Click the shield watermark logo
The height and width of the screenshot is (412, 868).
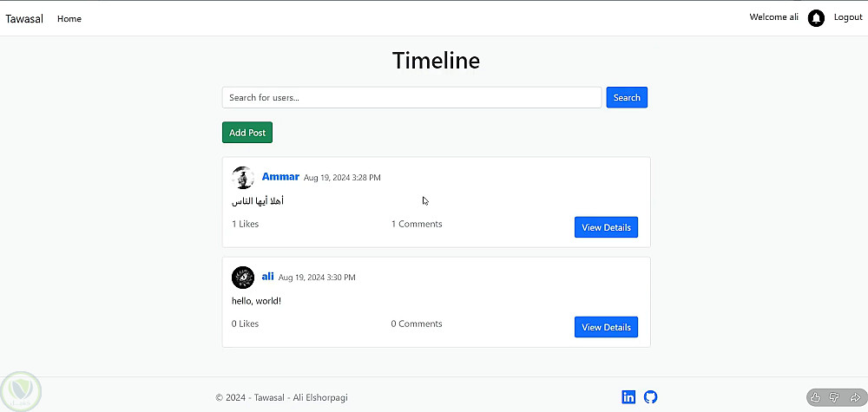coord(19,391)
